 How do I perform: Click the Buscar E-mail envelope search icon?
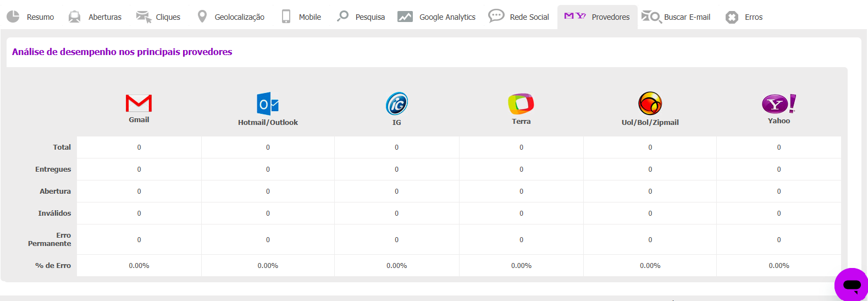(651, 17)
